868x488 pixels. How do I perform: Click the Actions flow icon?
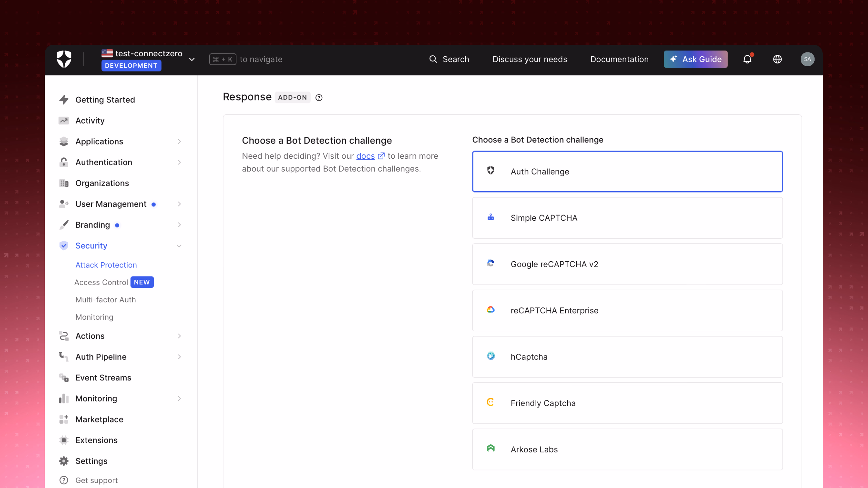pos(64,336)
